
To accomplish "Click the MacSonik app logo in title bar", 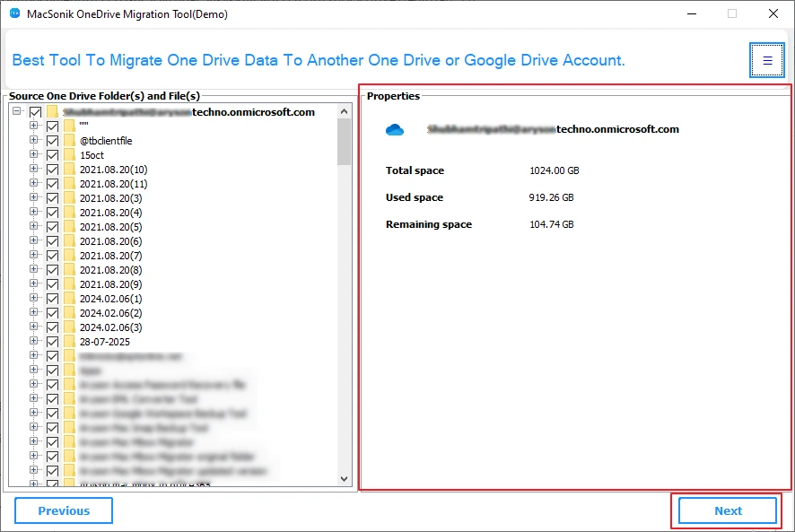I will [14, 13].
